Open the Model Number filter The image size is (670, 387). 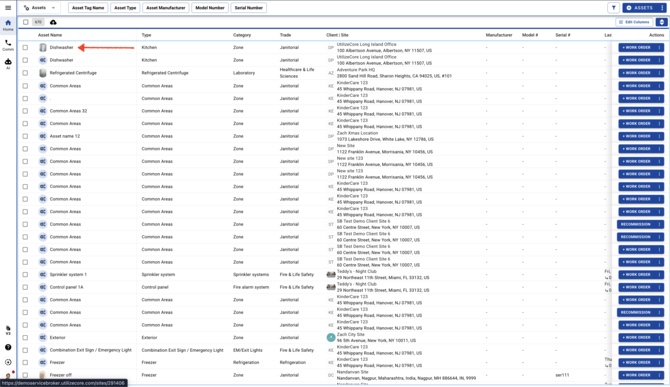(x=210, y=8)
